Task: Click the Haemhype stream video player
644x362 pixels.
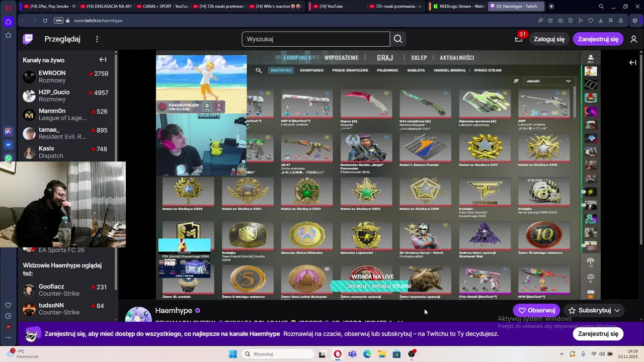Action: coord(378,175)
